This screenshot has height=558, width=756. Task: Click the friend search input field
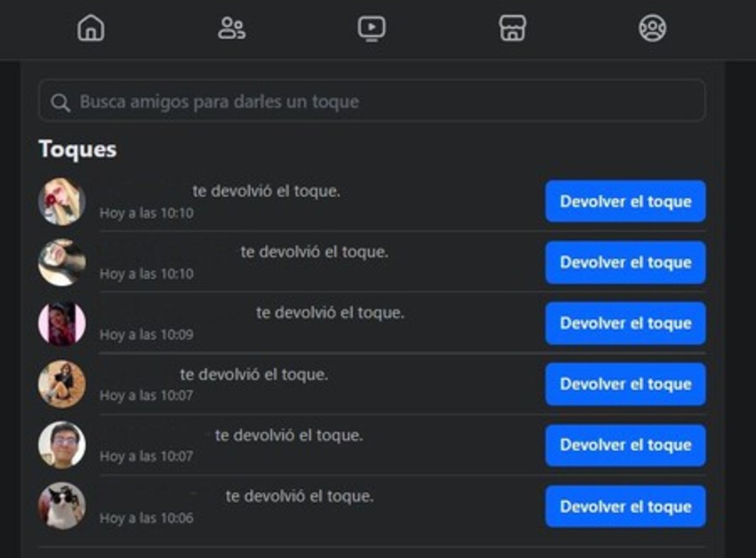367,101
